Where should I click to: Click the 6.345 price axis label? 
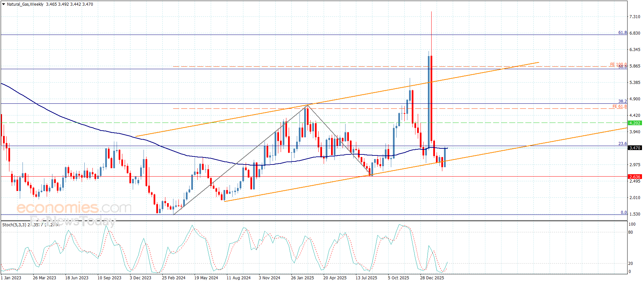(635, 50)
